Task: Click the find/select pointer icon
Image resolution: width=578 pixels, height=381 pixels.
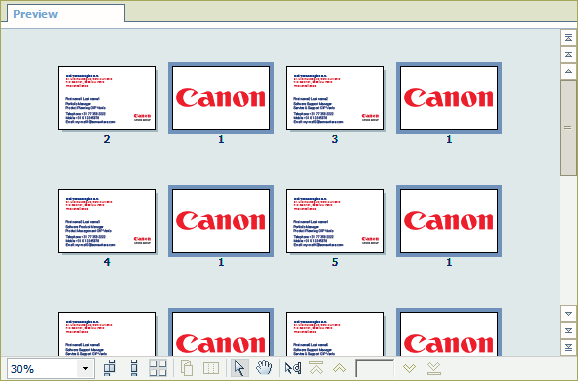Action: [293, 368]
